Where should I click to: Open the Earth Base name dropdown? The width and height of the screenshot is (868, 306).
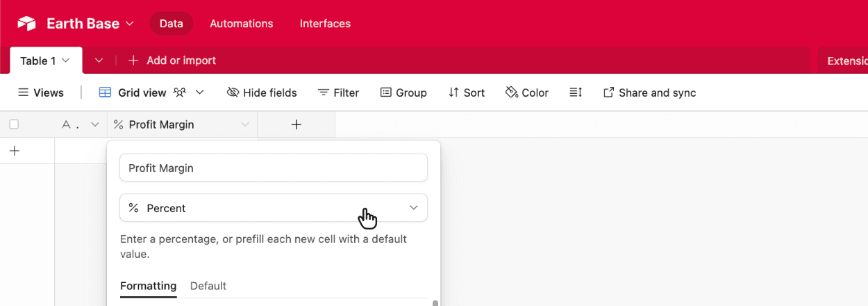90,24
